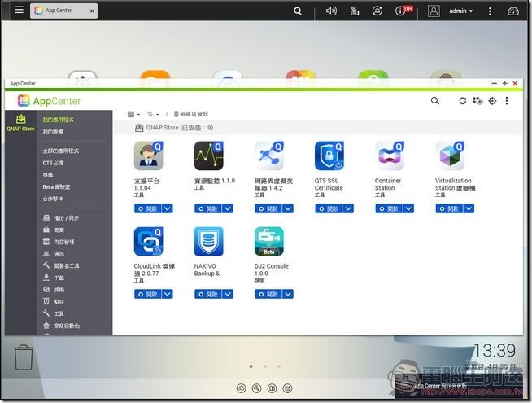Open external devices icon in top bar
The height and width of the screenshot is (403, 532).
tap(377, 11)
